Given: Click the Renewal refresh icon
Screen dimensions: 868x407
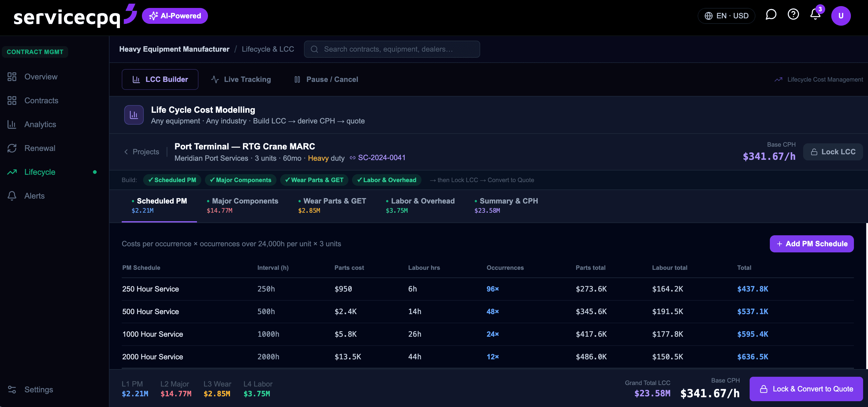Looking at the screenshot, I should (12, 148).
